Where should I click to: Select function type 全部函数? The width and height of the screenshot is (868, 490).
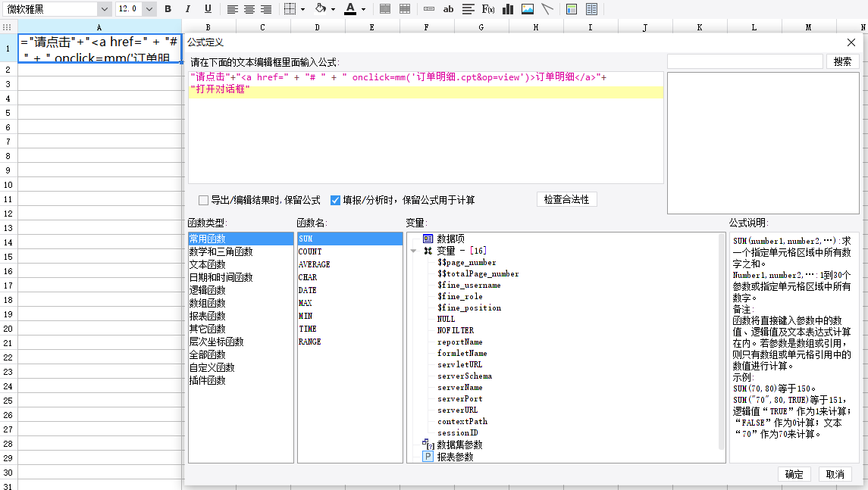[240, 354]
